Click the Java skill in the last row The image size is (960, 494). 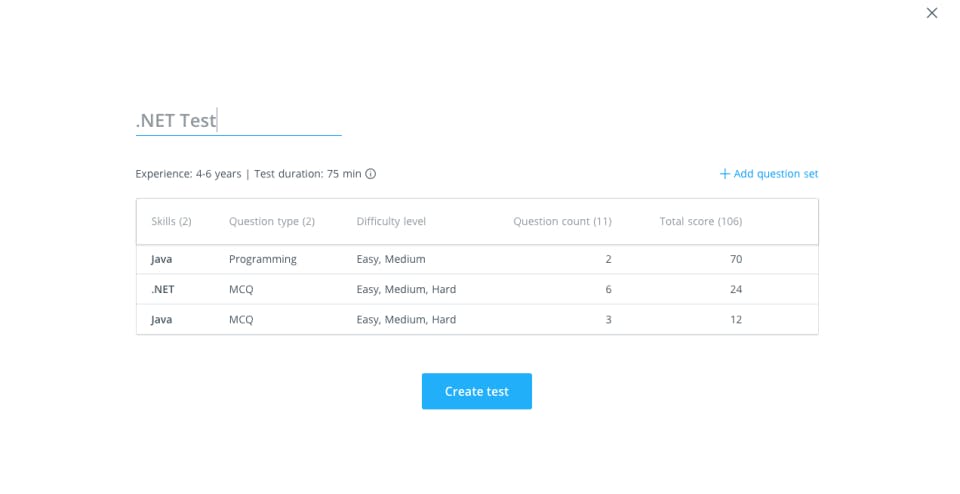161,319
